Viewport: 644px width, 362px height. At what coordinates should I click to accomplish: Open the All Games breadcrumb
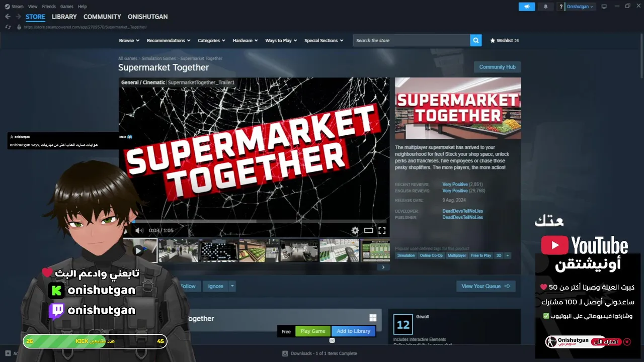(x=128, y=59)
